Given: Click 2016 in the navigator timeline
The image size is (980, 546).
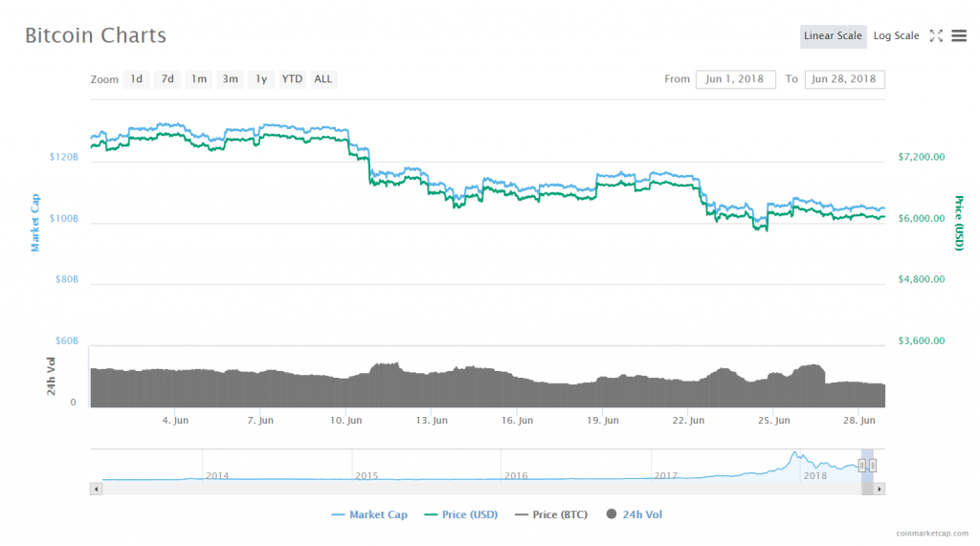Looking at the screenshot, I should click(516, 475).
